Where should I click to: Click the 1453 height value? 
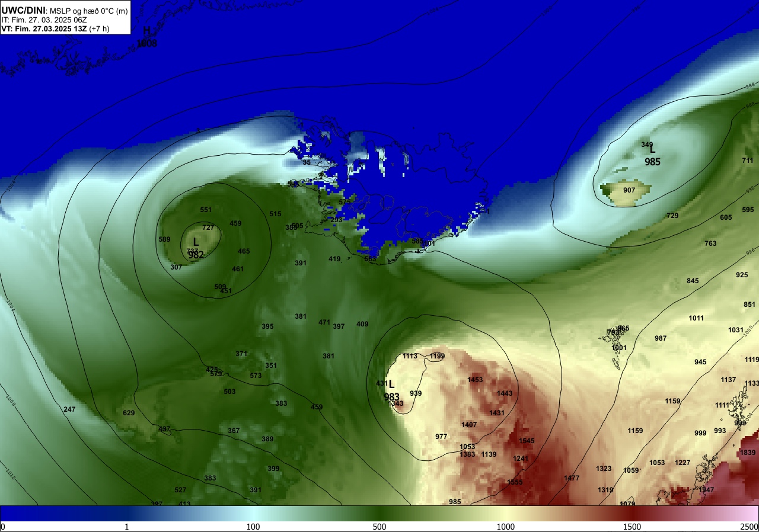[x=475, y=380]
